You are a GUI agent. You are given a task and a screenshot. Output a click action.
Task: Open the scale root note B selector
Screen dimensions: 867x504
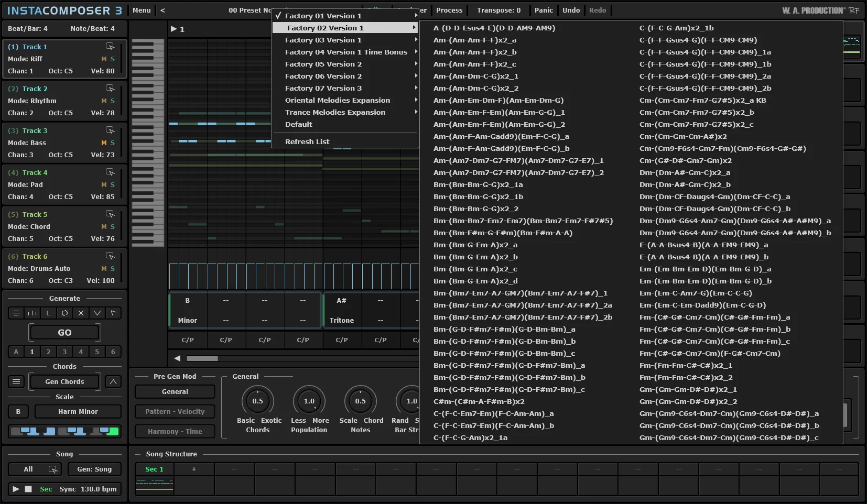(x=18, y=412)
